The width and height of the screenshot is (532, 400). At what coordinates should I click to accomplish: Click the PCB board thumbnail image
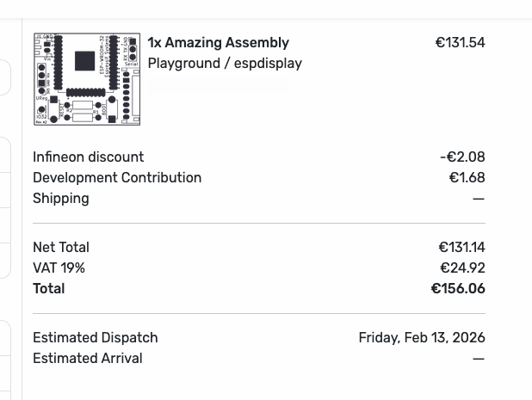click(86, 79)
